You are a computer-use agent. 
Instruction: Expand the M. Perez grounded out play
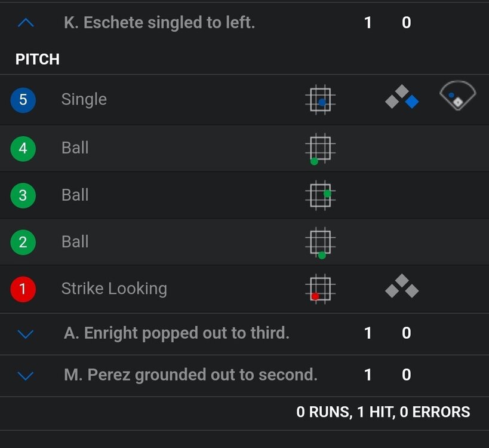(26, 376)
